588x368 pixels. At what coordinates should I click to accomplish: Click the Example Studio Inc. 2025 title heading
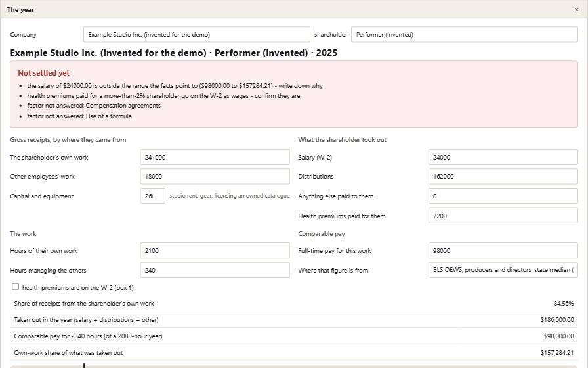tap(174, 53)
